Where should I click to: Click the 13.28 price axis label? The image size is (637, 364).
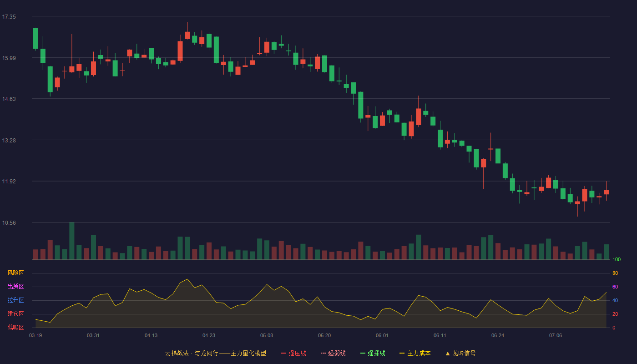9,140
